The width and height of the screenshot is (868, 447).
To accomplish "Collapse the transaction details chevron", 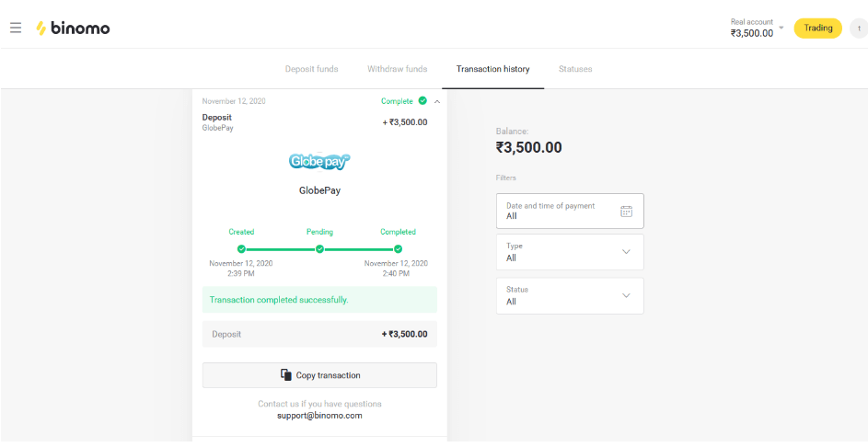I will point(437,101).
